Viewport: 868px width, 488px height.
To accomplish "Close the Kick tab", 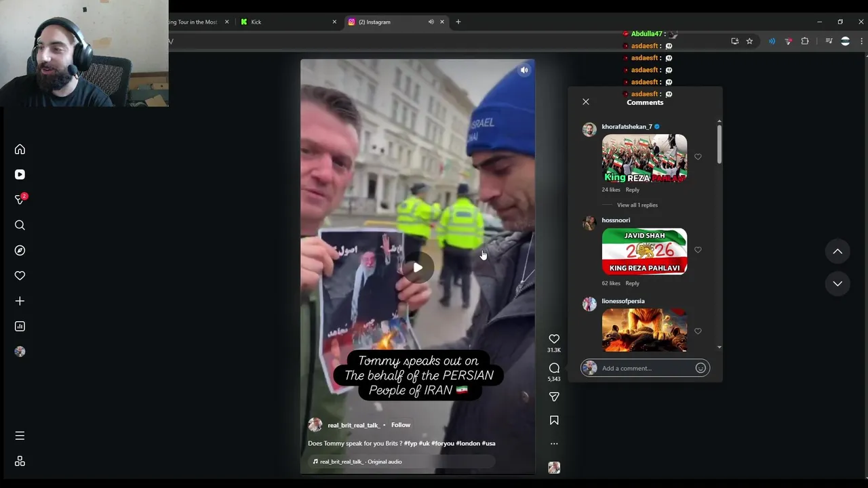I will click(334, 22).
